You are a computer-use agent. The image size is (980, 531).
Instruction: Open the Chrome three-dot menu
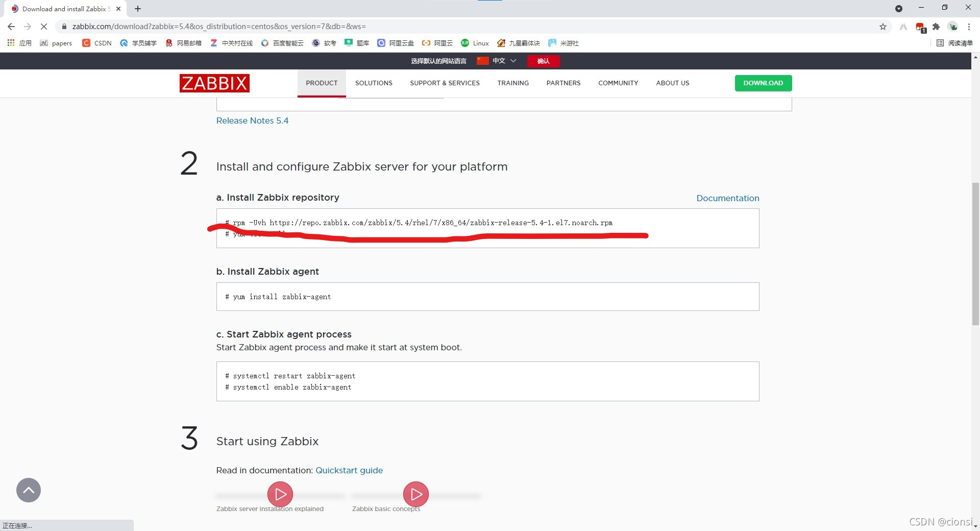(969, 27)
